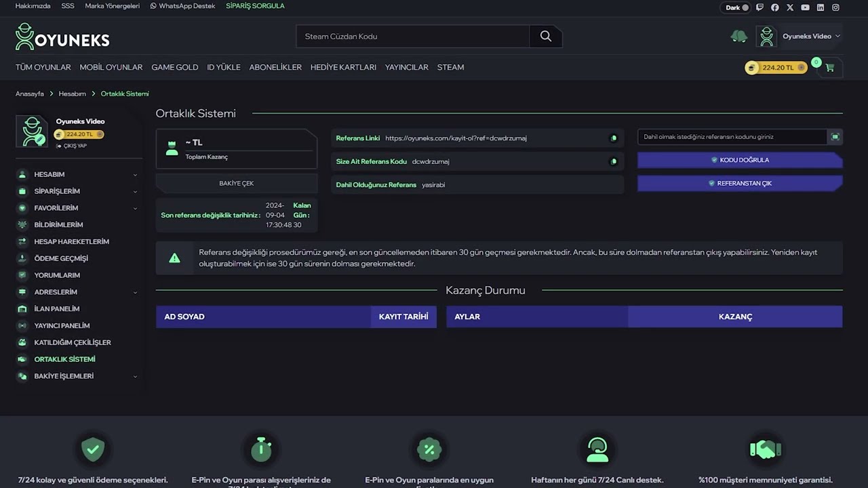This screenshot has height=488, width=868.
Task: Open the STEAM menu
Action: pos(451,67)
